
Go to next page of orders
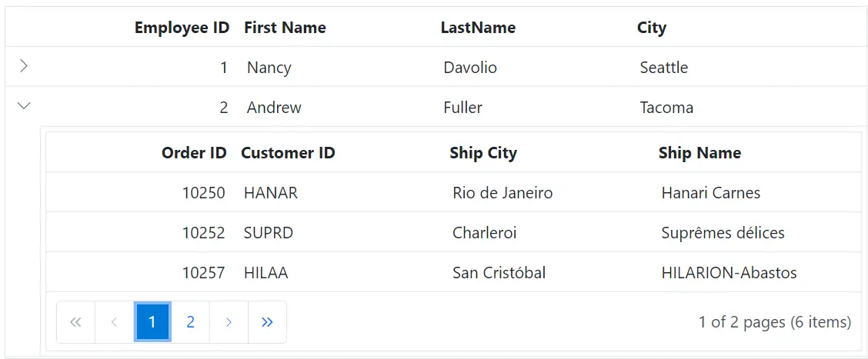tap(229, 322)
